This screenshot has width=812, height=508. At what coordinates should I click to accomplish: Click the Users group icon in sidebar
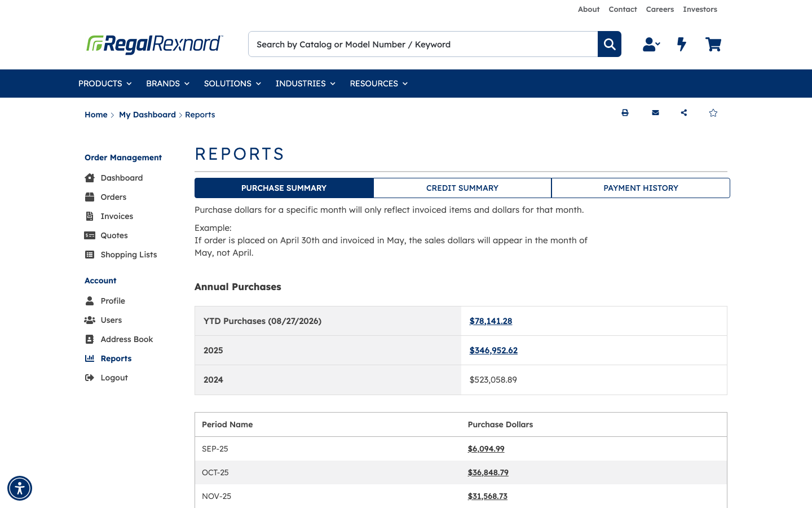coord(90,320)
